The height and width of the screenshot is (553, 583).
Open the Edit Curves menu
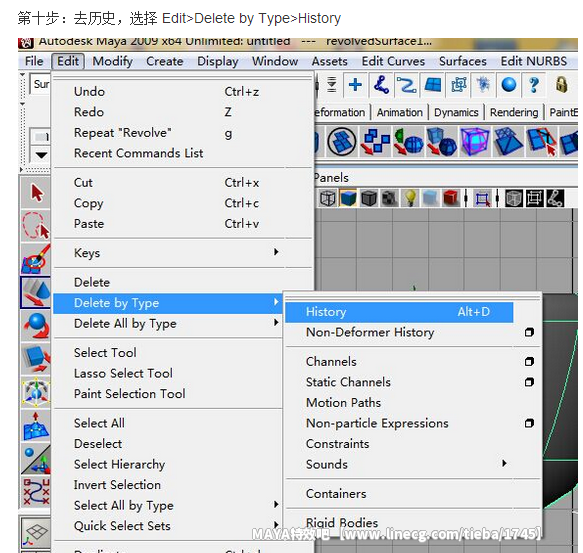pyautogui.click(x=393, y=61)
